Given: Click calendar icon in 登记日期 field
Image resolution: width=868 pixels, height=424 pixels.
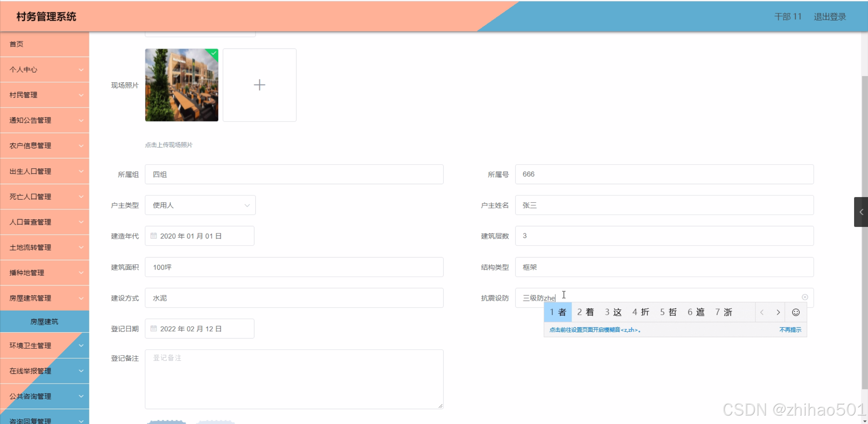Looking at the screenshot, I should [154, 329].
